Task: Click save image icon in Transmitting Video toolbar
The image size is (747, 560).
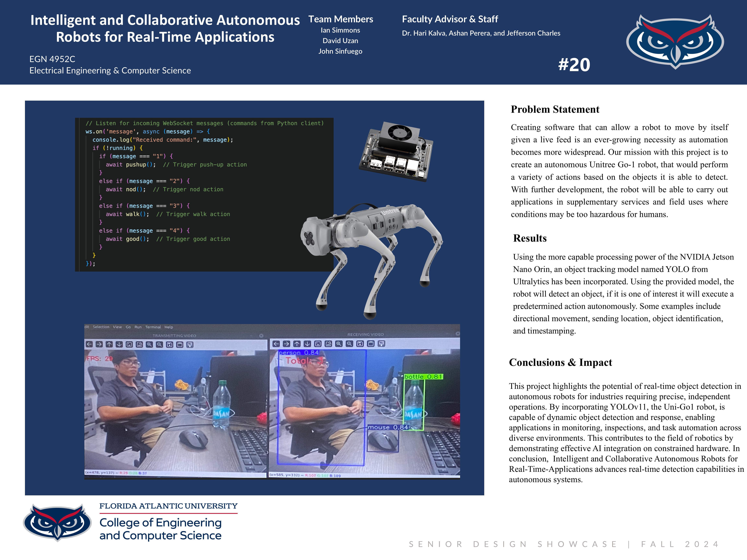Action: [x=170, y=344]
